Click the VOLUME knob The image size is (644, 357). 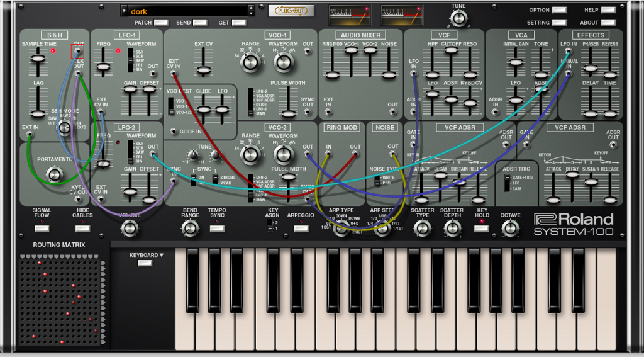coord(130,229)
